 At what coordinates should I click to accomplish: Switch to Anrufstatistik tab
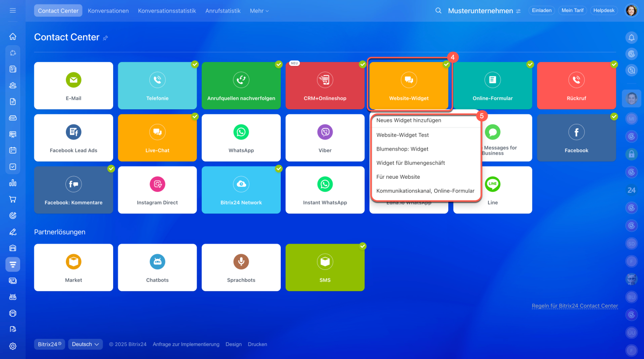click(223, 11)
